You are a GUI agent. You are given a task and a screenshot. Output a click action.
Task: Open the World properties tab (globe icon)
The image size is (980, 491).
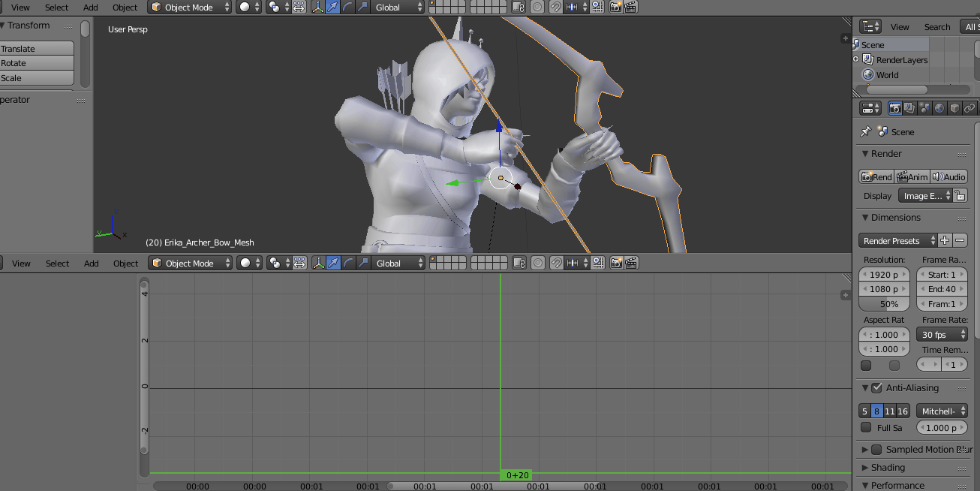tap(939, 107)
